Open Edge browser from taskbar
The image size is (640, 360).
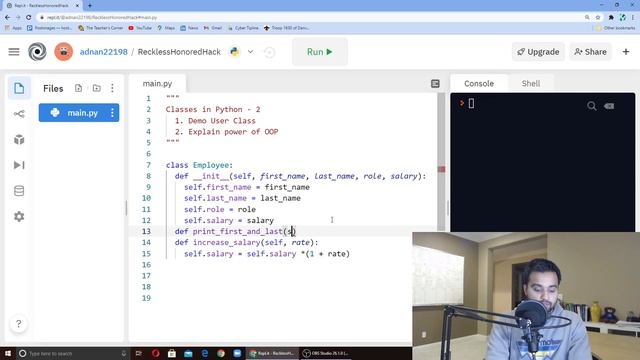point(204,353)
